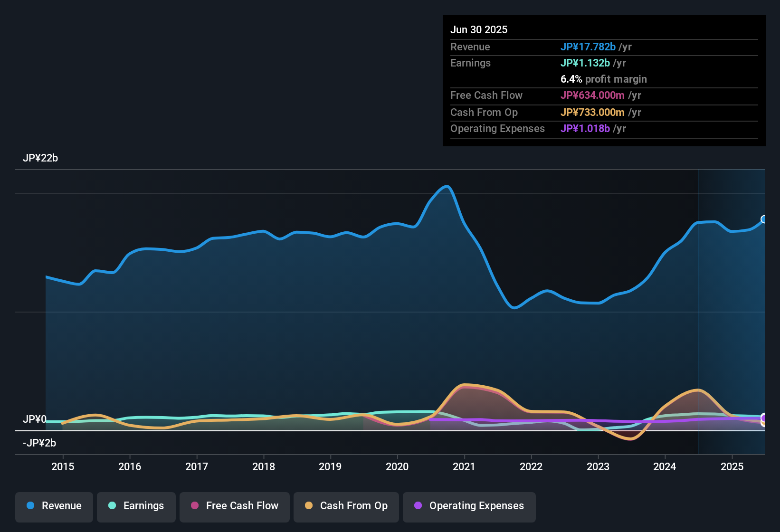Hide the Cash From Op line via legend
The height and width of the screenshot is (532, 780).
tap(346, 506)
